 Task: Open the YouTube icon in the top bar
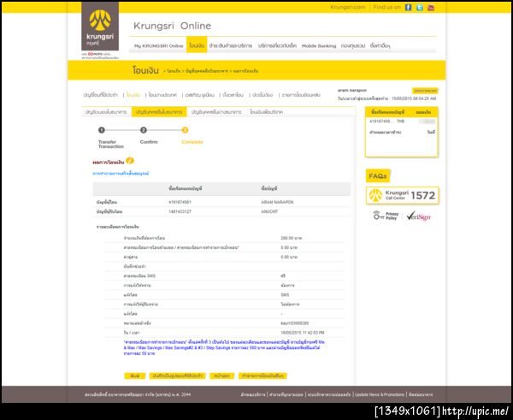pyautogui.click(x=431, y=8)
